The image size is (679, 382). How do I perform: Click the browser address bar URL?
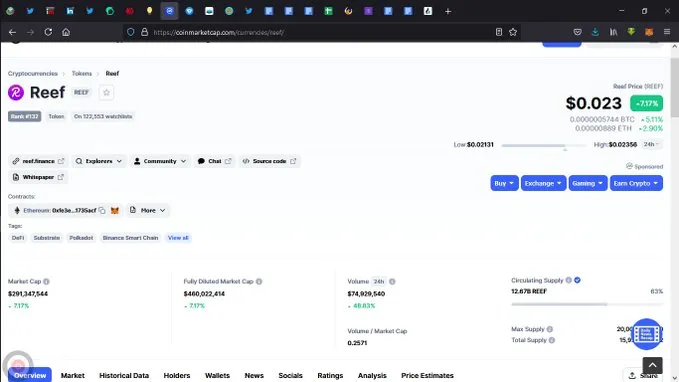coord(218,32)
